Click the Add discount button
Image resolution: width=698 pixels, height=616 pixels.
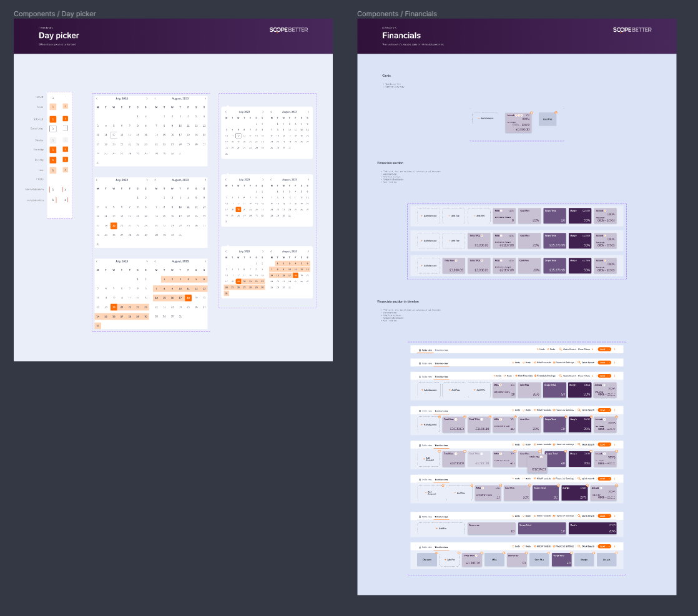(428, 217)
